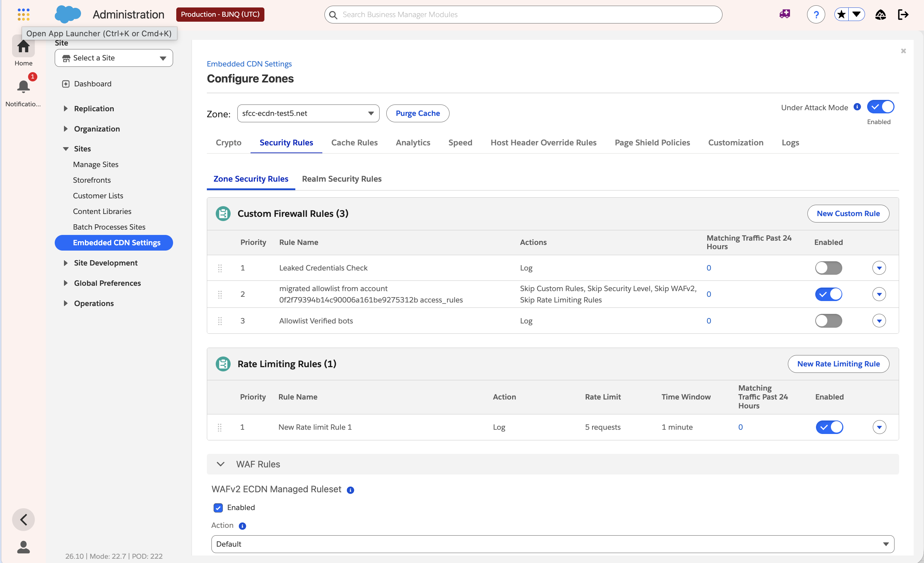Collapse sidebar with back chevron
This screenshot has width=924, height=563.
click(x=23, y=520)
